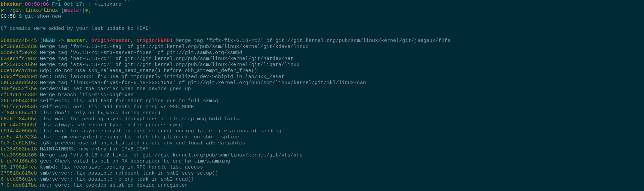The width and height of the screenshot is (644, 191).
Task: Open the jaegeuk/f2fs git URL
Action: 363,41
